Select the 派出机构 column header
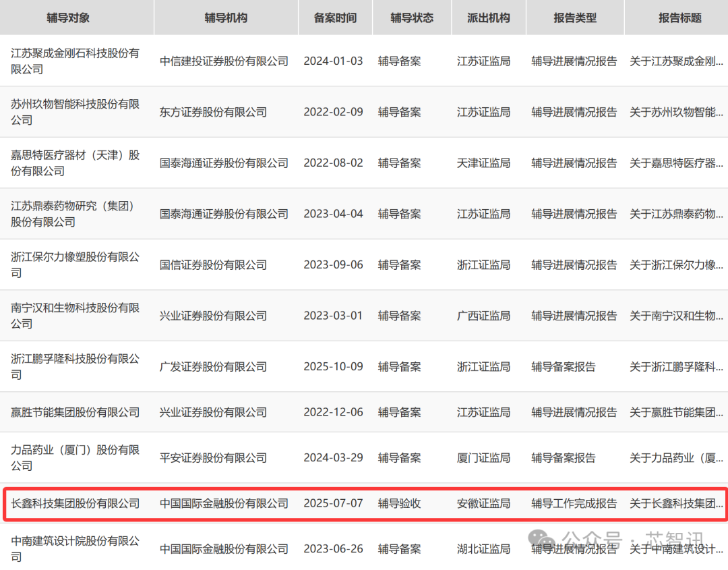Image resolution: width=728 pixels, height=570 pixels. 489,18
